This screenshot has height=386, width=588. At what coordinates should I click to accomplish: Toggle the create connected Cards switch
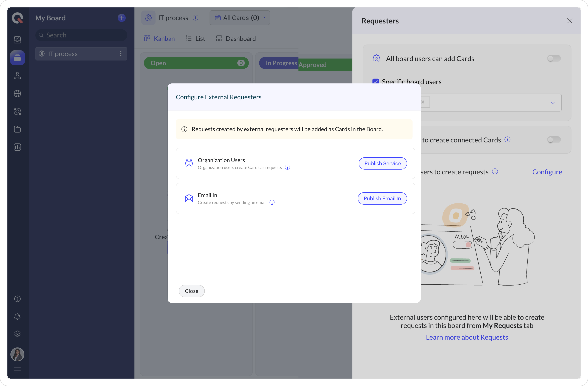(554, 140)
